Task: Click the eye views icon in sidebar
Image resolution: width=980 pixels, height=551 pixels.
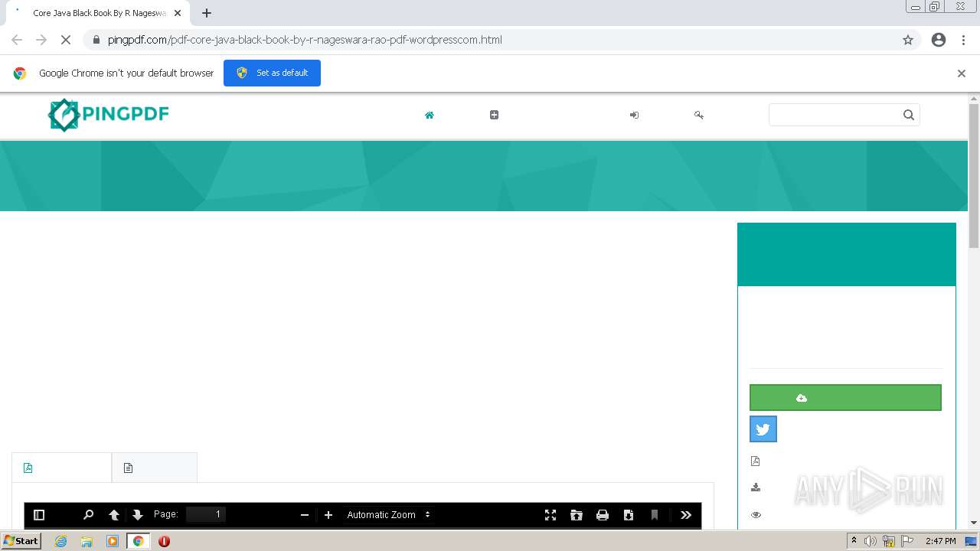Action: coord(756,515)
